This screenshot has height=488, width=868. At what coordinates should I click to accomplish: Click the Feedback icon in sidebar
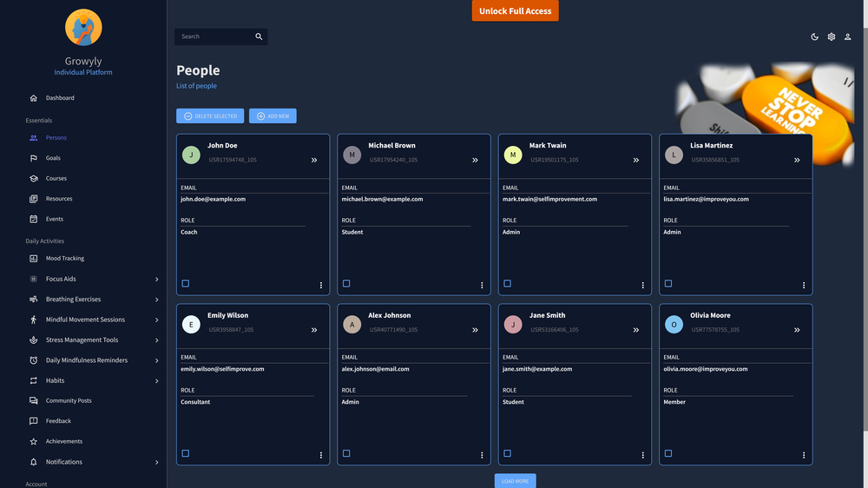[x=33, y=421]
